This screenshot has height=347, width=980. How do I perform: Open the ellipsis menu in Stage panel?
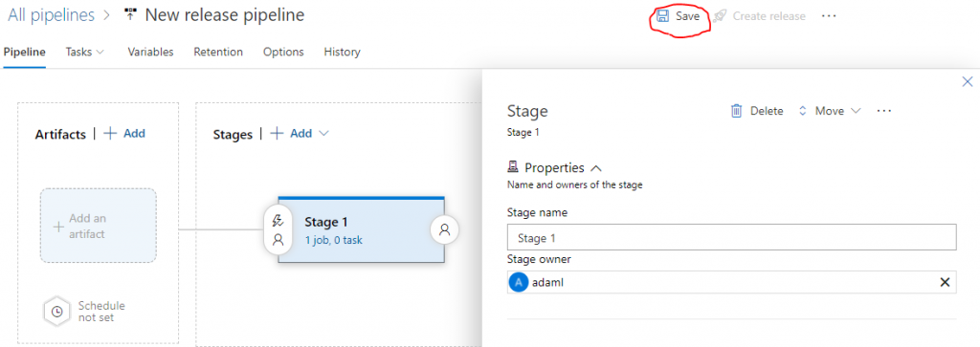tap(883, 111)
